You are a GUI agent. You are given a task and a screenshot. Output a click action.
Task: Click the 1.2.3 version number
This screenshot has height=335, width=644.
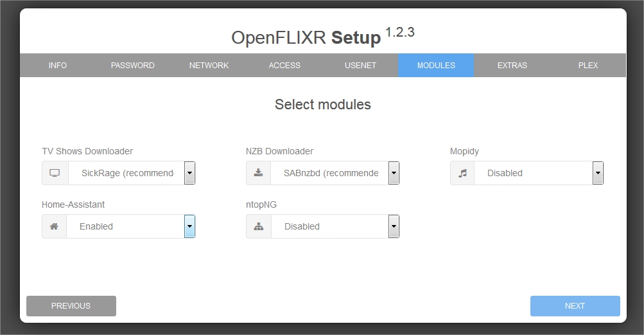pos(400,32)
